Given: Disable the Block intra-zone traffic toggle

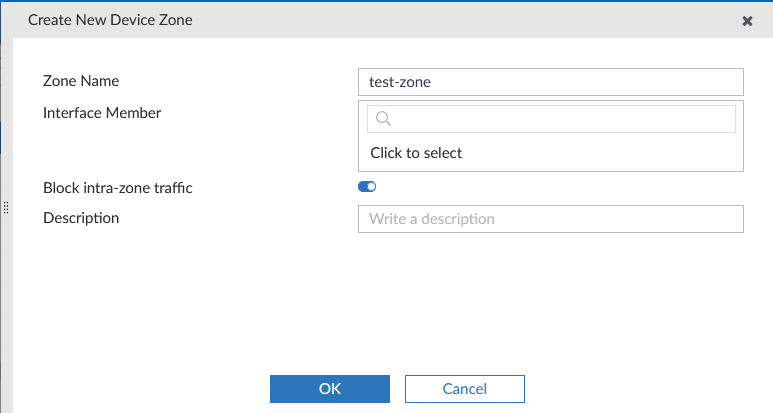Looking at the screenshot, I should tap(366, 186).
